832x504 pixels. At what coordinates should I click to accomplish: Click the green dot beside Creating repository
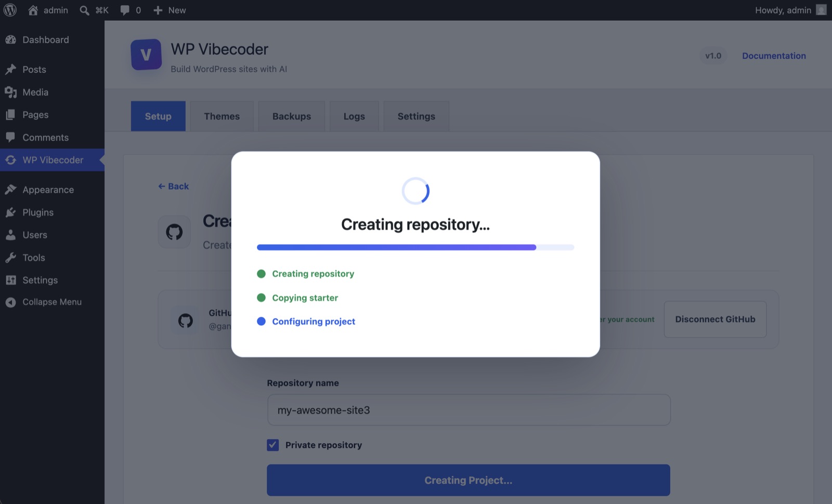(x=262, y=274)
